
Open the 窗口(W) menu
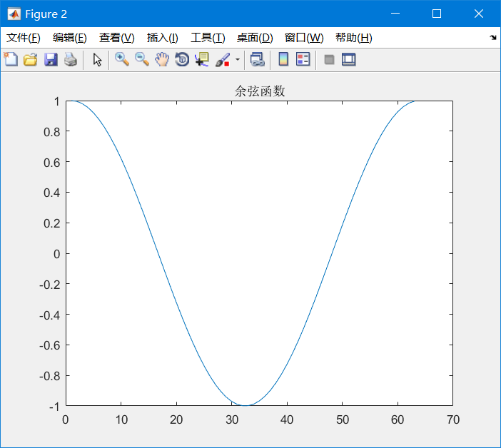coord(304,38)
